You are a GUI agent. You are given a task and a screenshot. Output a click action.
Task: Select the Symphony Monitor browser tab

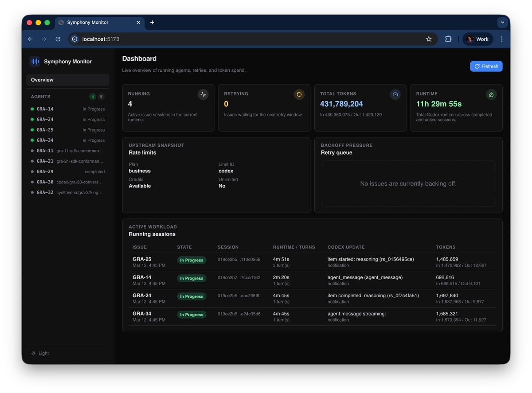coord(100,22)
